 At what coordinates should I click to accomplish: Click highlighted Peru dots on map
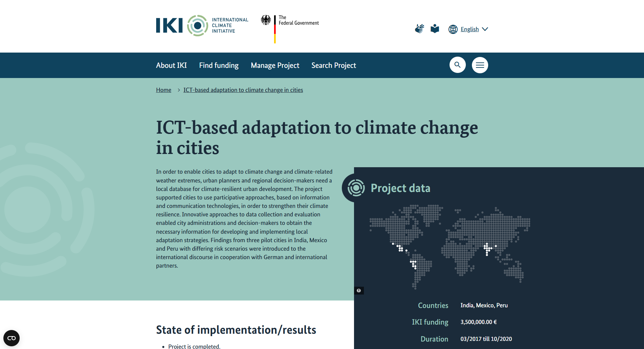[x=414, y=264]
